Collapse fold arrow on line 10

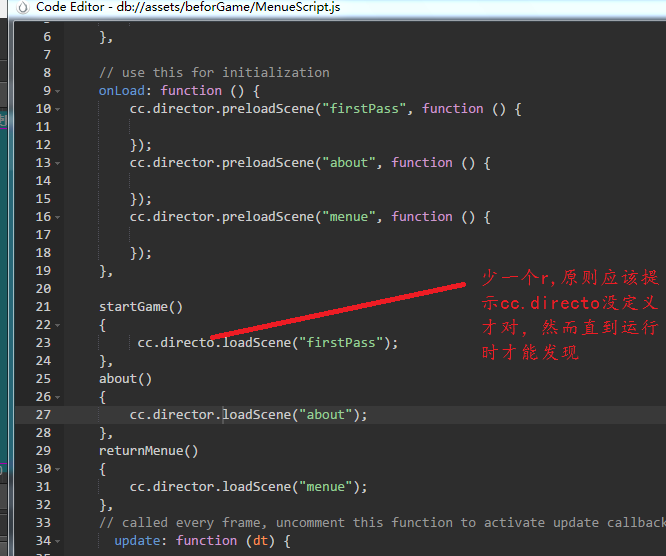pos(57,110)
